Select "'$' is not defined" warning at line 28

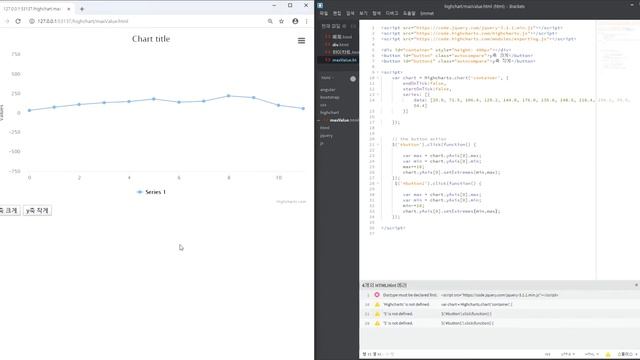tap(500, 323)
